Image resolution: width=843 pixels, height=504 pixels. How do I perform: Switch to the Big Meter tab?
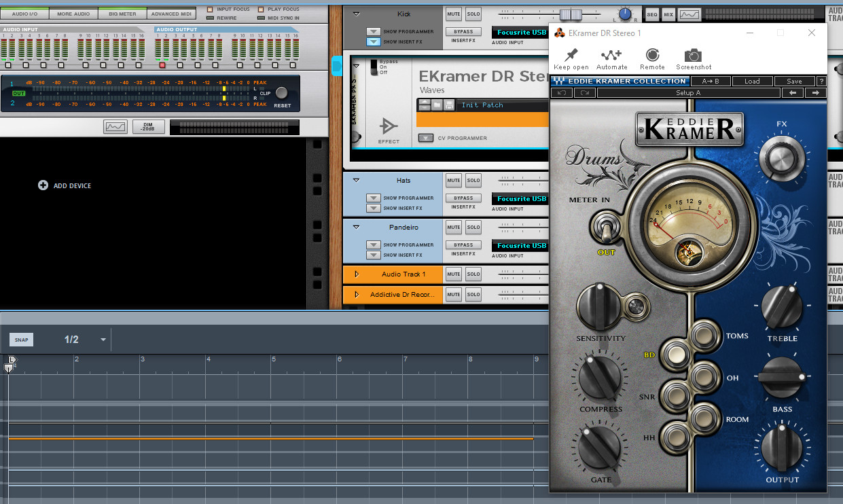[x=122, y=14]
